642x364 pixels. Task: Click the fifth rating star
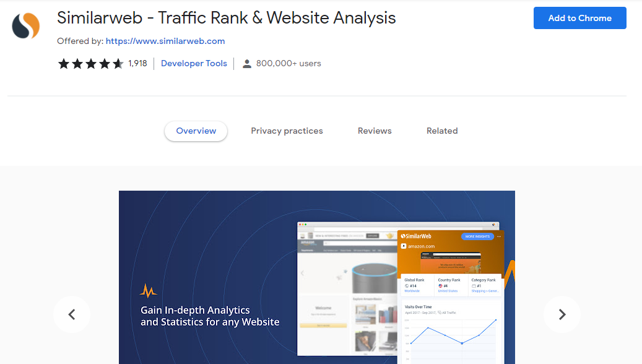point(118,63)
